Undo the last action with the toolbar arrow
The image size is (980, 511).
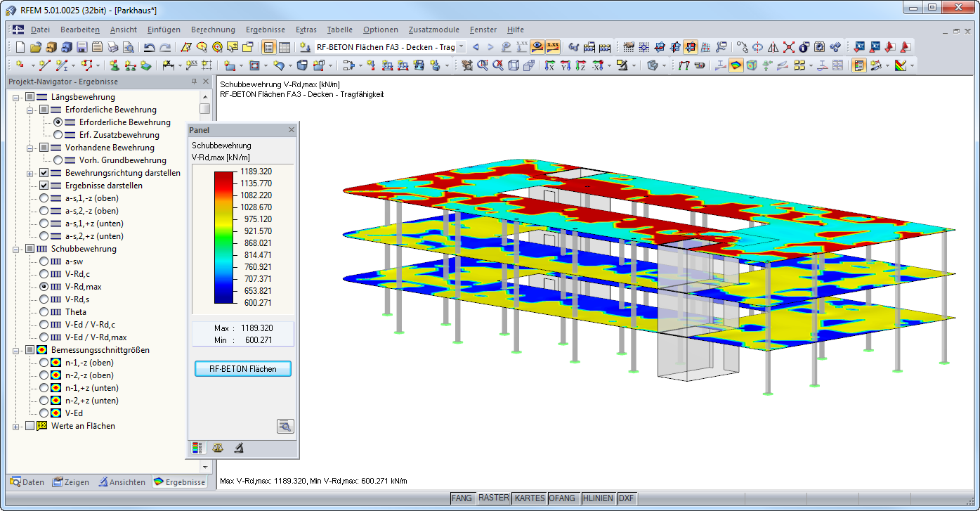tap(149, 48)
